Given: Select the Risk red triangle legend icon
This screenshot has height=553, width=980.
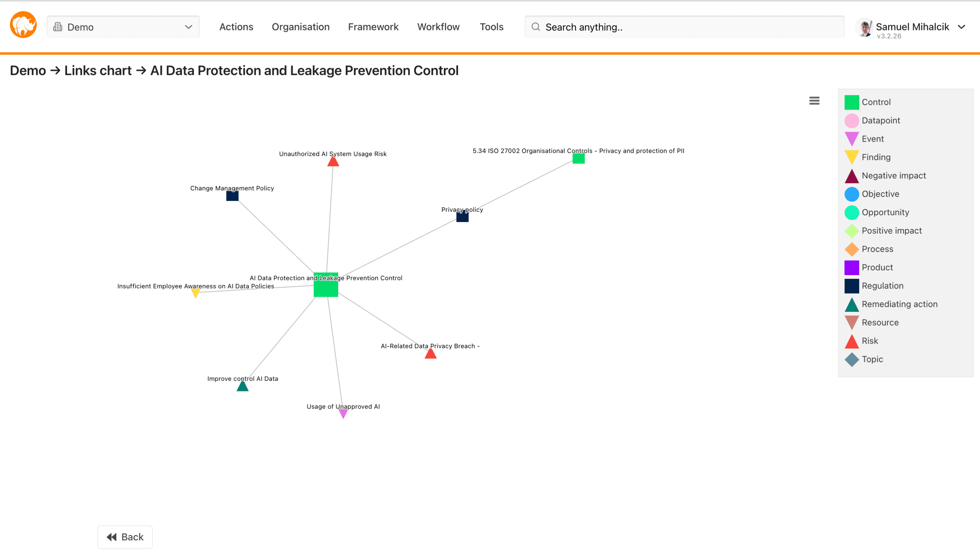Looking at the screenshot, I should click(x=852, y=341).
